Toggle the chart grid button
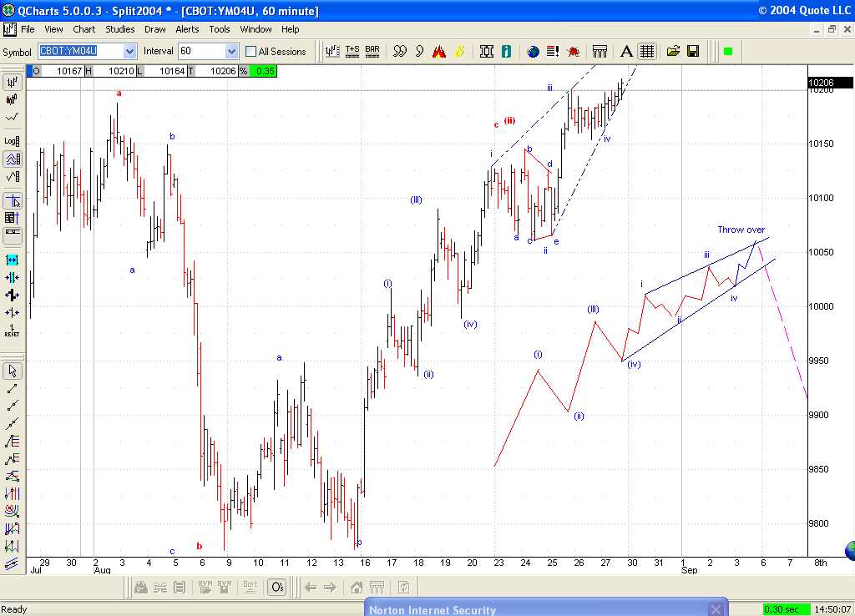Viewport: 855px width, 616px height. tap(647, 51)
